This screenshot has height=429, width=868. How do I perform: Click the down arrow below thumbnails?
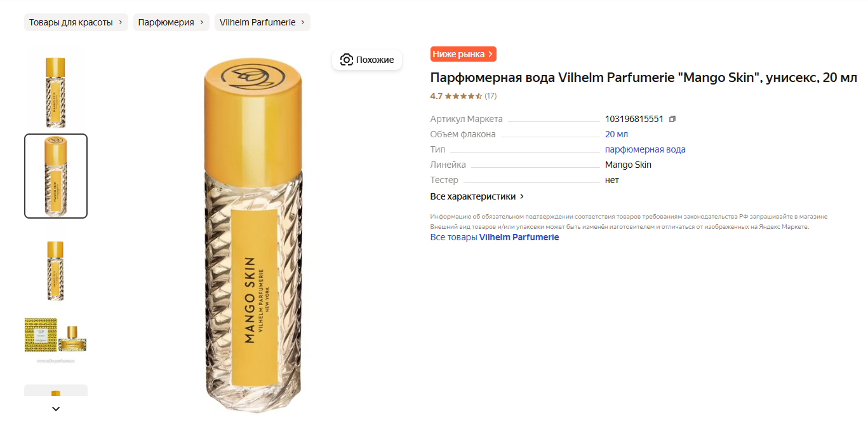click(x=56, y=409)
